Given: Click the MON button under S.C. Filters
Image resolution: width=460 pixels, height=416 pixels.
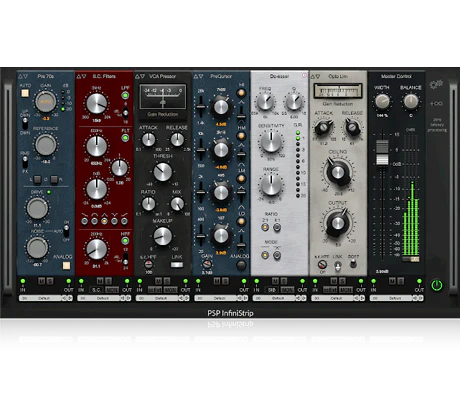Looking at the screenshot, I should [112, 290].
